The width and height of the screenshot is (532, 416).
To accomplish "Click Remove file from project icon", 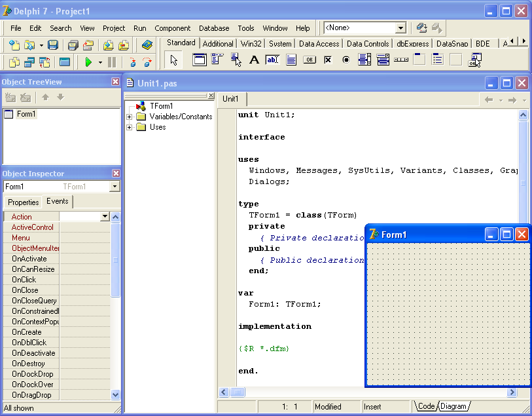I will pyautogui.click(x=124, y=45).
